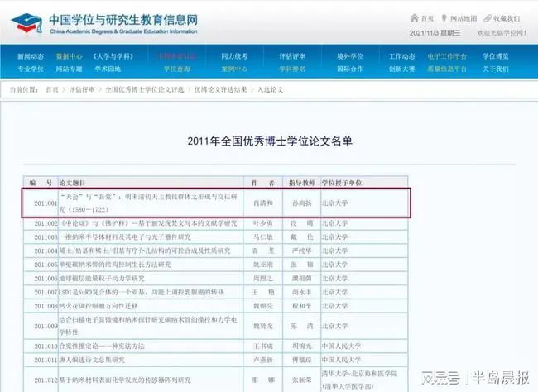Screen dimensions: 538x392
Task: Open 网站地图 link in header
Action: (464, 18)
